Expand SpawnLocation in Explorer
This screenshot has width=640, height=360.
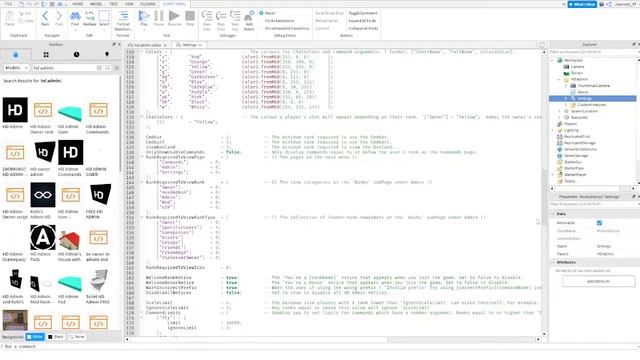[559, 111]
